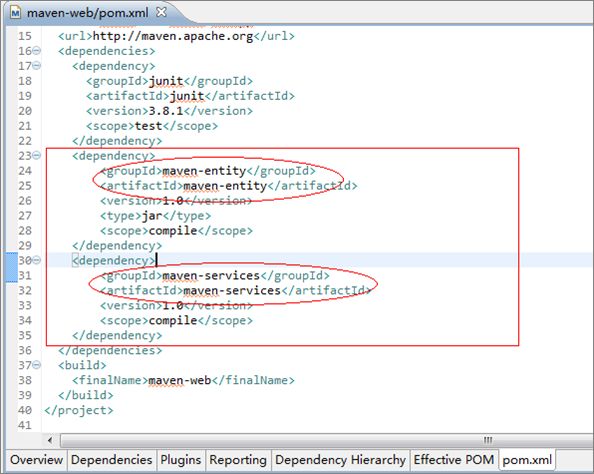This screenshot has width=594, height=474.
Task: Close the maven-web/pom.xml editor tab
Action: (161, 12)
